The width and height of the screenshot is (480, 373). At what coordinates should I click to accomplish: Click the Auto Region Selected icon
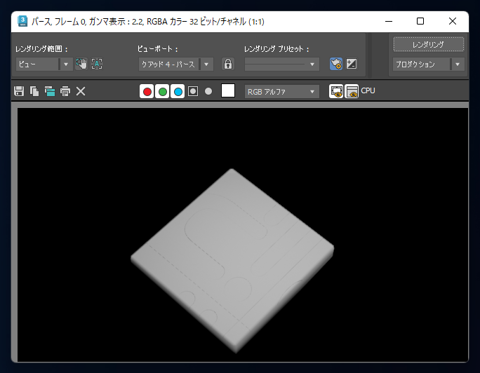tap(97, 64)
